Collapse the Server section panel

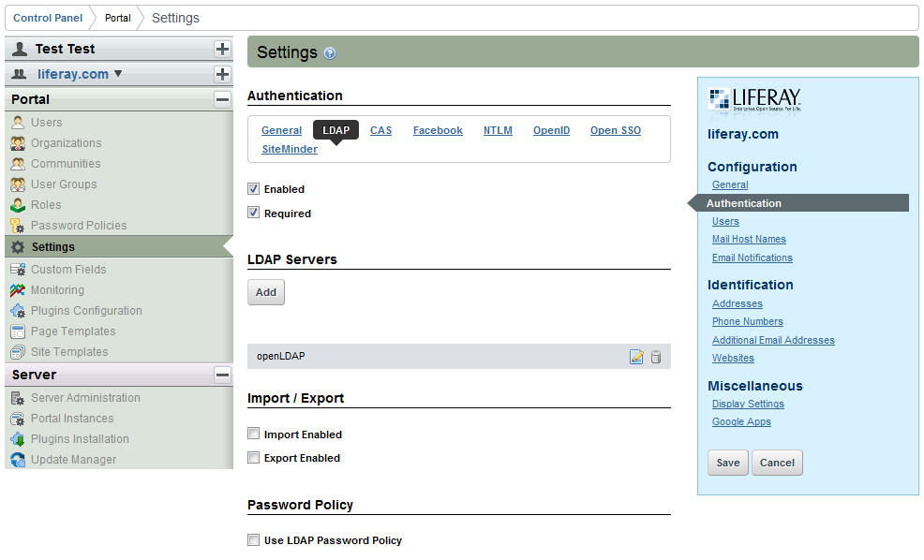click(x=222, y=375)
